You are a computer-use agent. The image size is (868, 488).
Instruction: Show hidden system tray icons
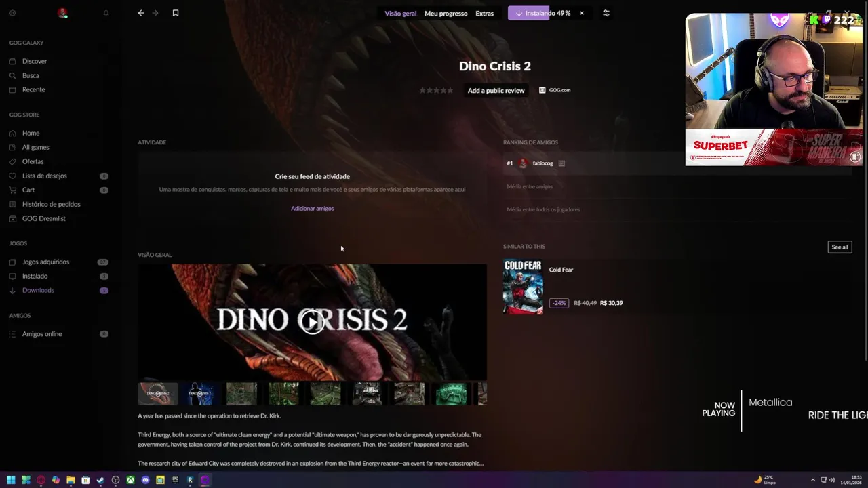pos(812,480)
